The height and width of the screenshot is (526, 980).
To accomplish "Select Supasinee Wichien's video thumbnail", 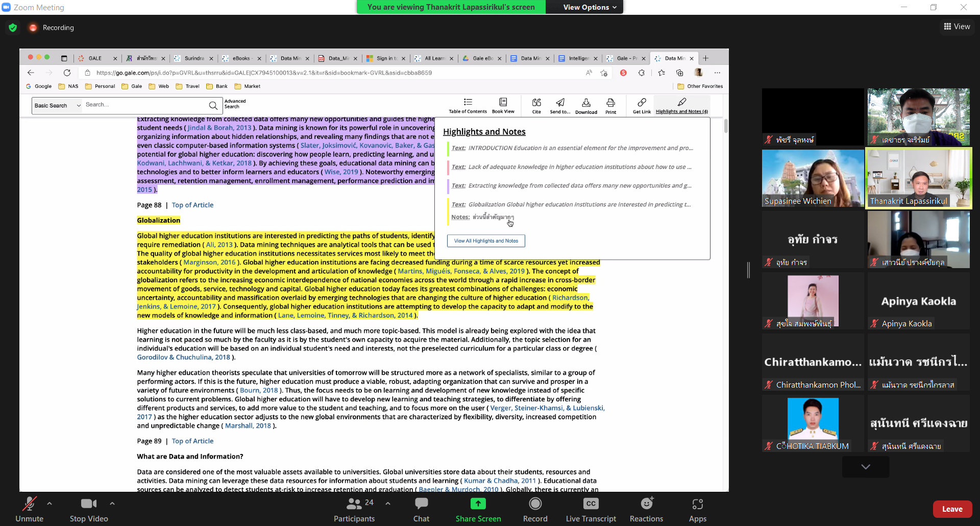I will (813, 178).
